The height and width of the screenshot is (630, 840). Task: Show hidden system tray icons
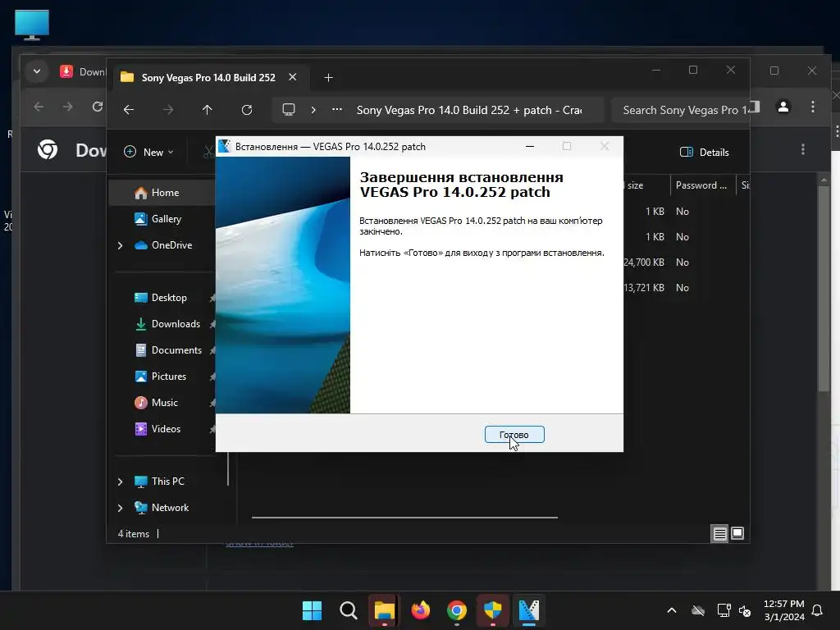(672, 610)
